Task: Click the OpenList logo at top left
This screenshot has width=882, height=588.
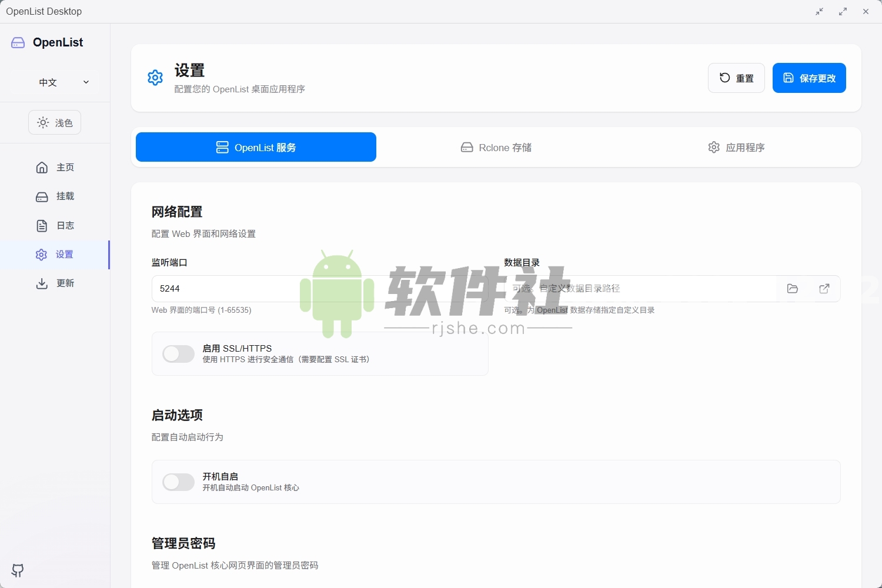Action: click(x=47, y=42)
